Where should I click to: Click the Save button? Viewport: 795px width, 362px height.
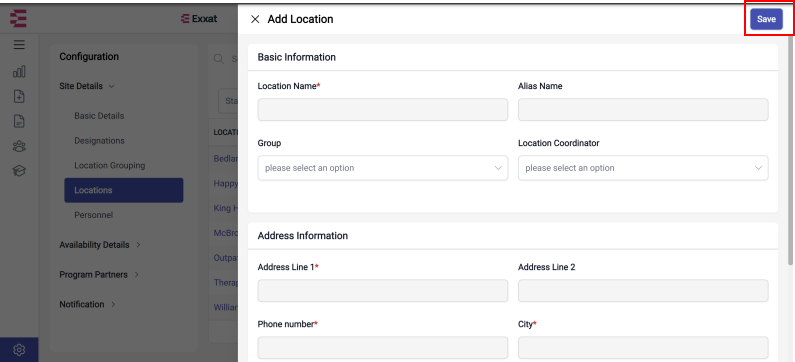766,19
